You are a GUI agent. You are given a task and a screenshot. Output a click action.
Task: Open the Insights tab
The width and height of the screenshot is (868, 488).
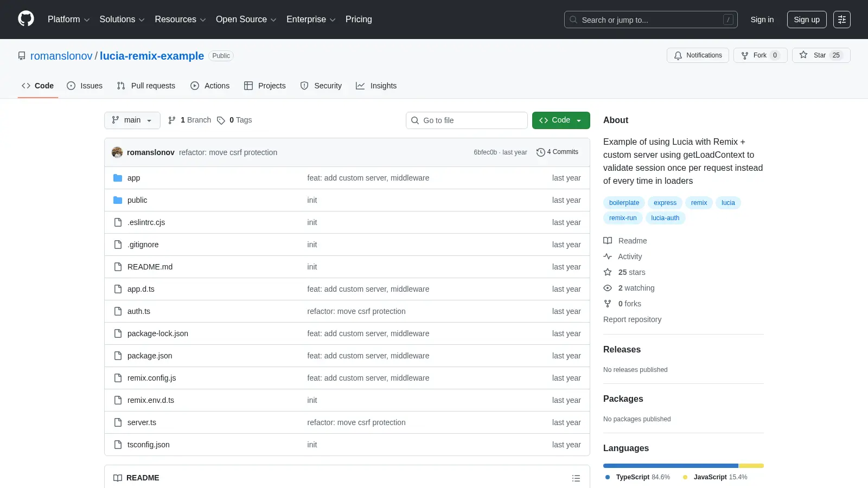376,86
